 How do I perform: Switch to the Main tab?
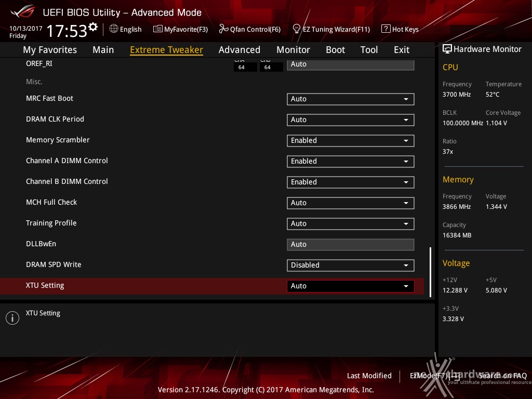click(103, 50)
